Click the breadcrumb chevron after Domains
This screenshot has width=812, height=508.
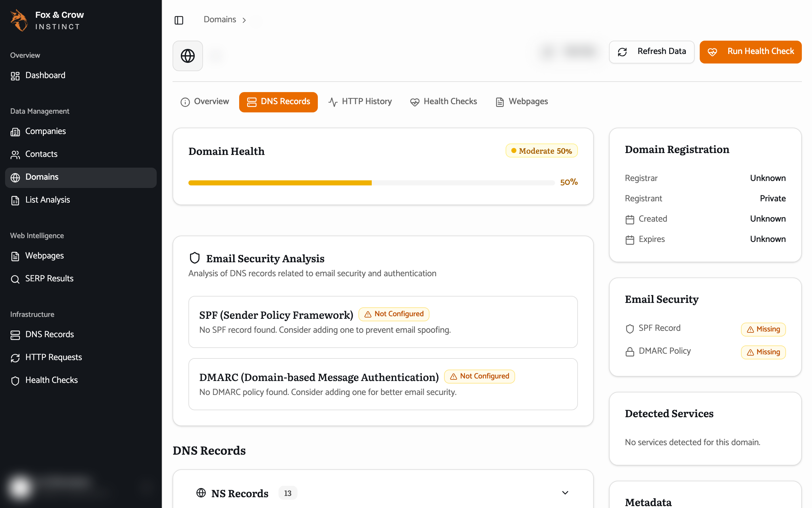click(244, 20)
